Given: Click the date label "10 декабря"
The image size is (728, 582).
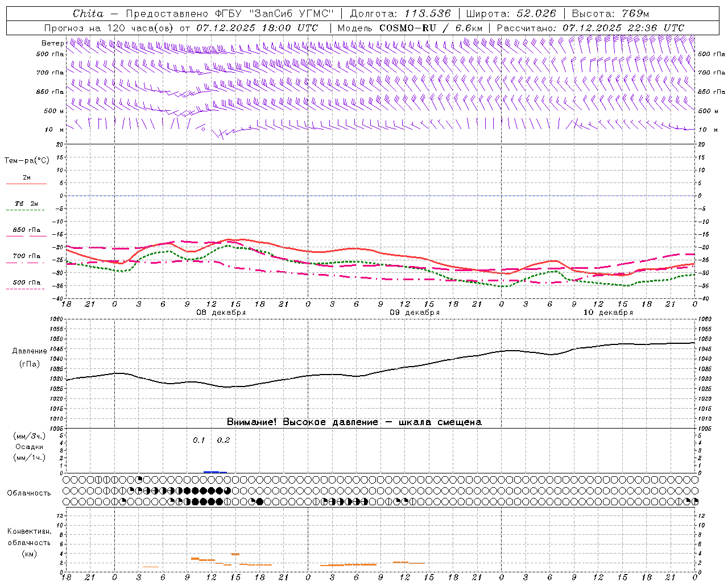Looking at the screenshot, I should click(x=608, y=313).
